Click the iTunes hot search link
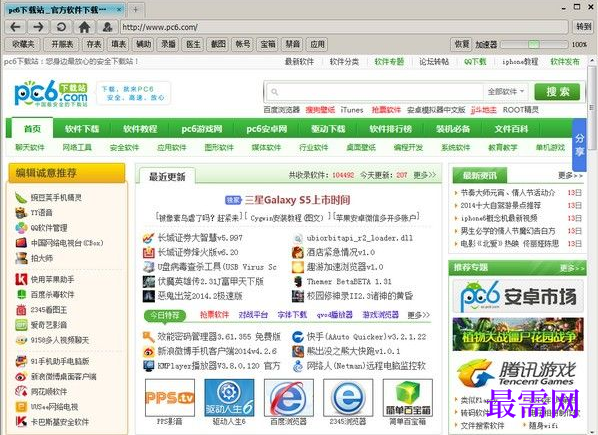 352,110
